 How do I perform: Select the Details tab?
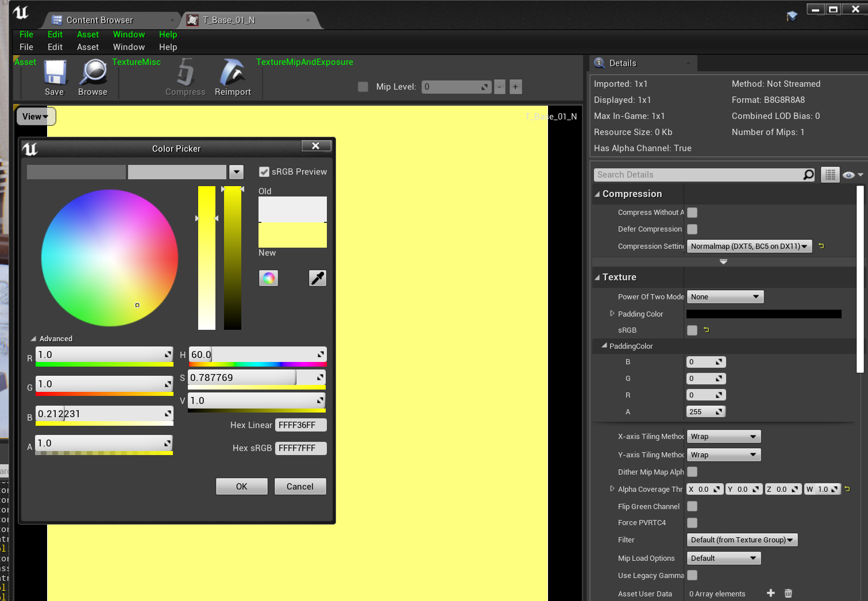point(643,63)
